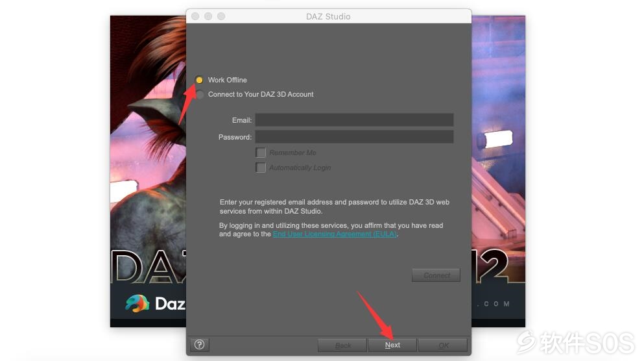Click the Connect button

[x=436, y=275]
